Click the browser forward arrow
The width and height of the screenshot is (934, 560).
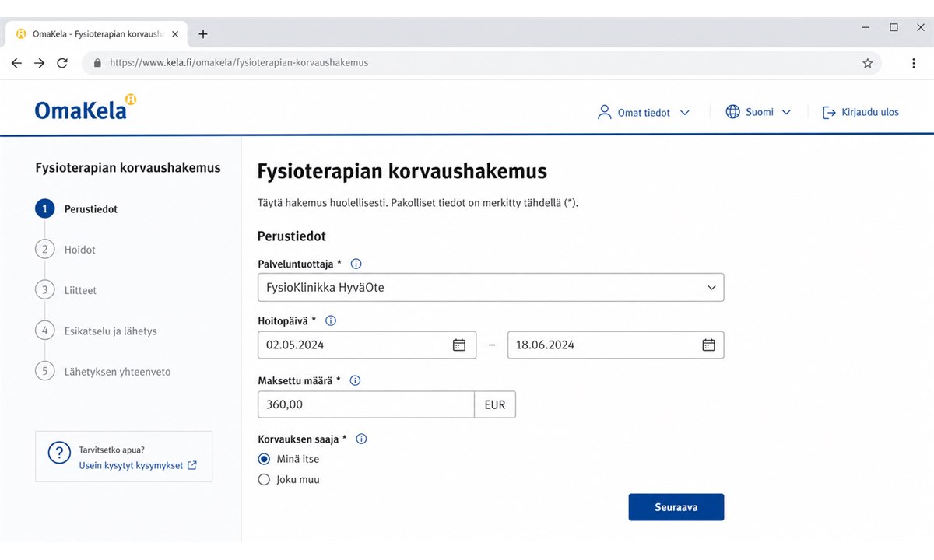coord(40,63)
